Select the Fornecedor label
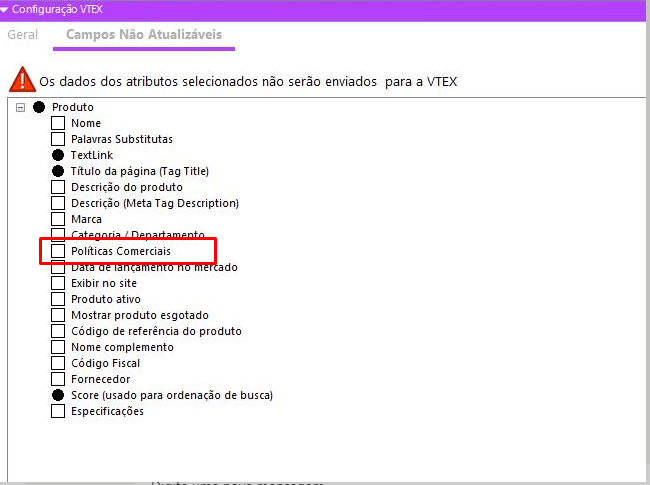The height and width of the screenshot is (485, 650). click(x=100, y=379)
